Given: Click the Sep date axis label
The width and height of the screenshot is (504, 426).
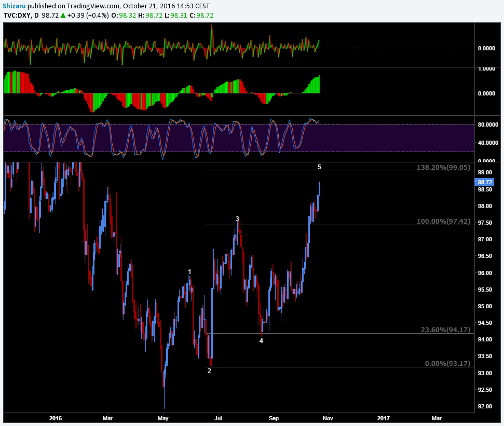Looking at the screenshot, I should pos(274,418).
